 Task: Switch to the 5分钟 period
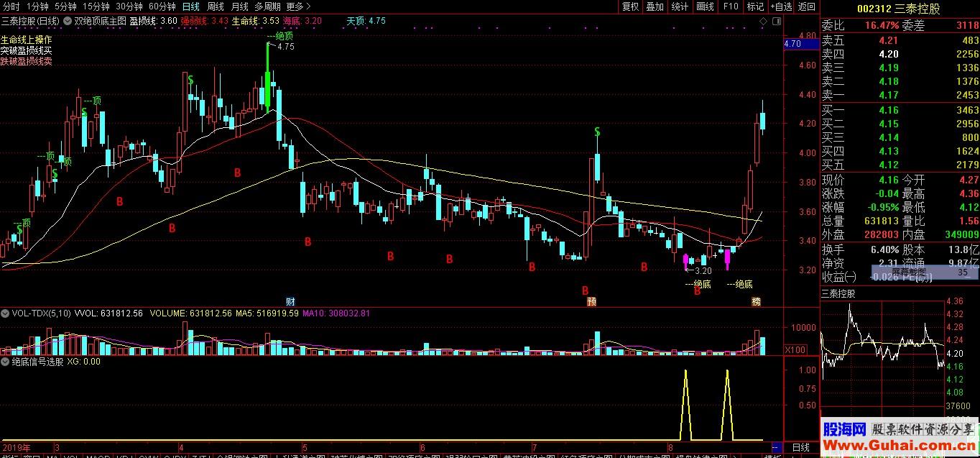tap(66, 6)
